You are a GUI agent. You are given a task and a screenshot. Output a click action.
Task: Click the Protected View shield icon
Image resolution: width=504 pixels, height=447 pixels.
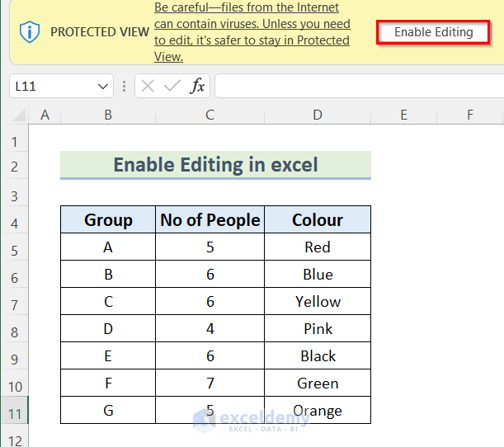click(x=30, y=32)
